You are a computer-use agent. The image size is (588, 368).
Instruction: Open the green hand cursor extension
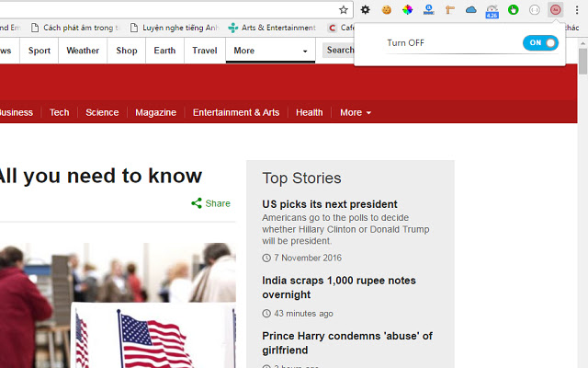point(513,10)
